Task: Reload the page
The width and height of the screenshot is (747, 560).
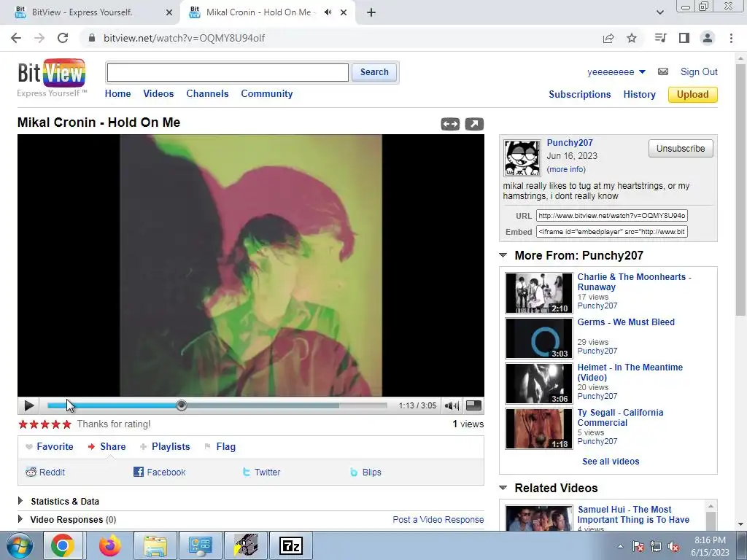Action: (63, 38)
